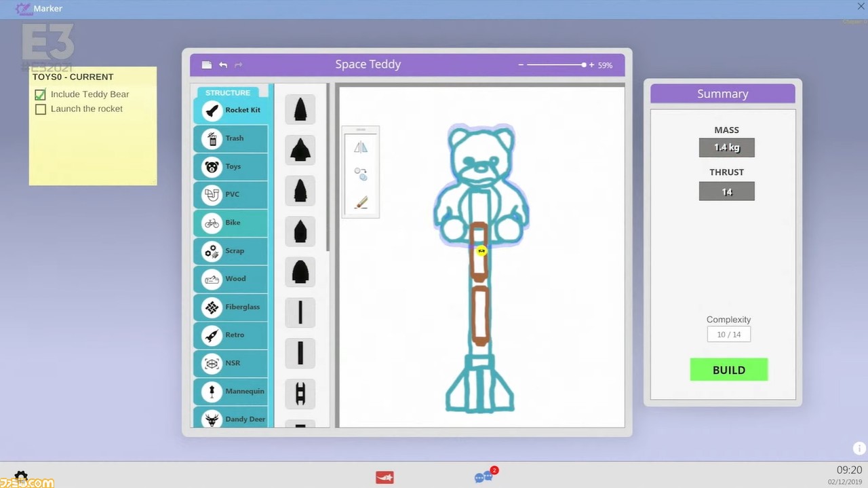The height and width of the screenshot is (488, 868).
Task: Select the rocket fins at bottom
Action: point(479,383)
